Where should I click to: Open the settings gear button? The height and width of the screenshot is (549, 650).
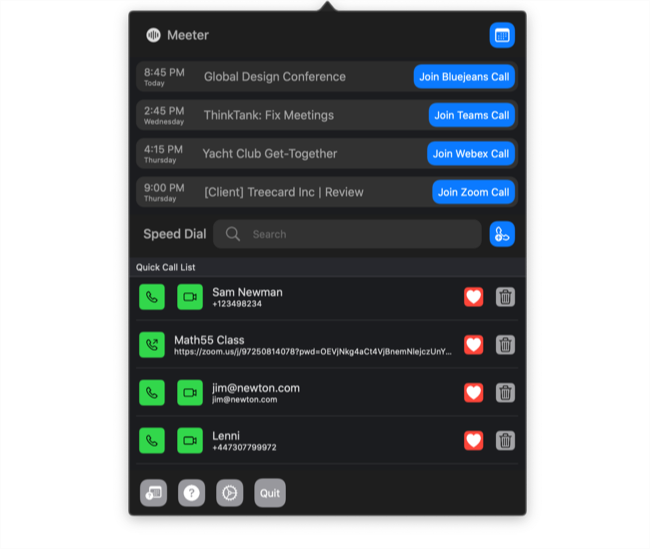(230, 493)
